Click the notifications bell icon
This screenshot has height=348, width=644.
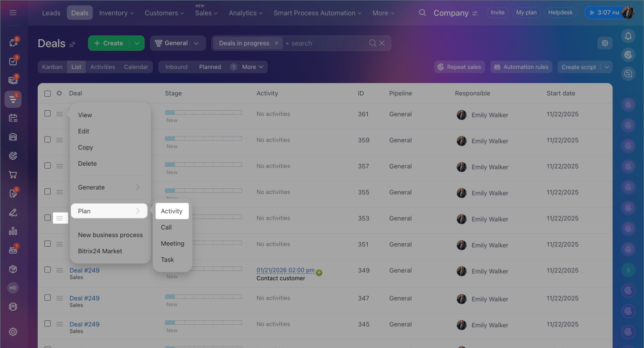point(627,36)
